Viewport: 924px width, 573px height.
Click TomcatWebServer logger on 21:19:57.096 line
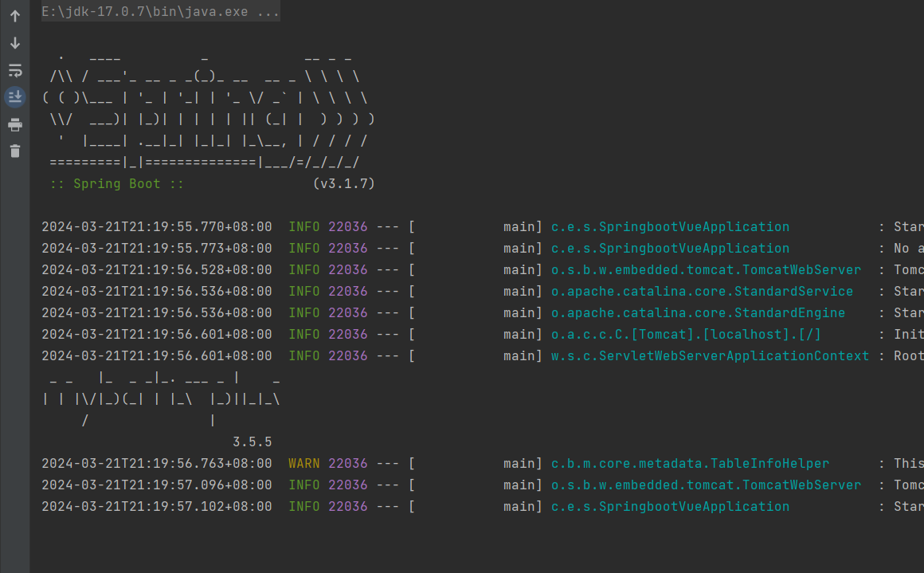coord(706,485)
